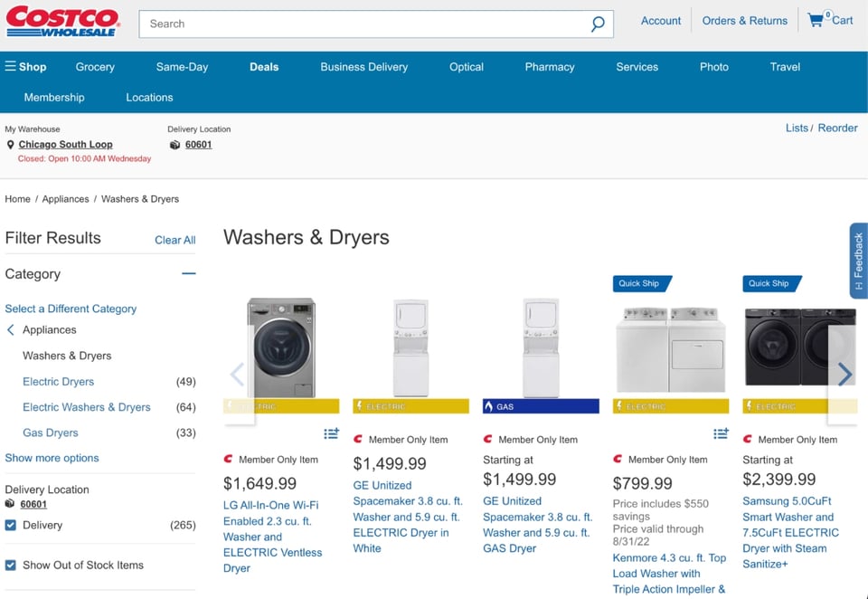The image size is (868, 599).
Task: Click the Quick Ship badge on Kenmore
Action: click(642, 284)
